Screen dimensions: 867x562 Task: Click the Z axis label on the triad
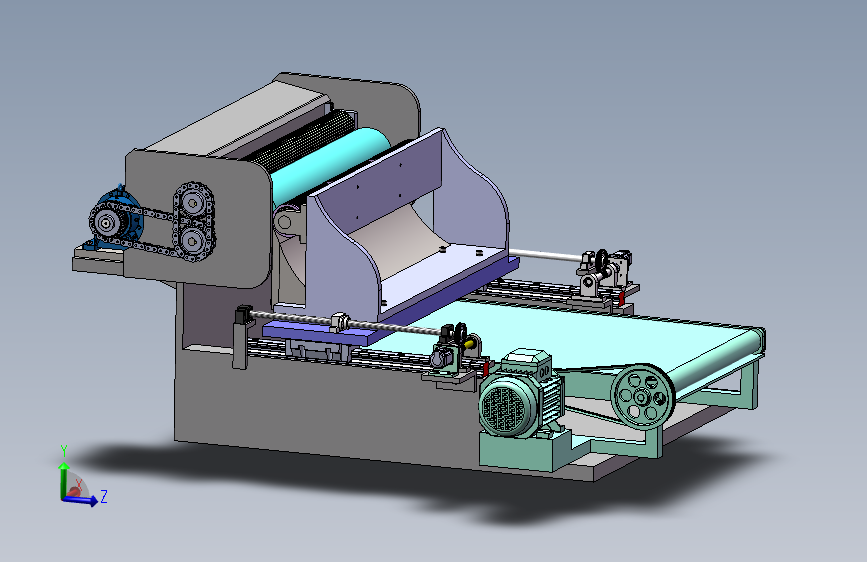(103, 496)
